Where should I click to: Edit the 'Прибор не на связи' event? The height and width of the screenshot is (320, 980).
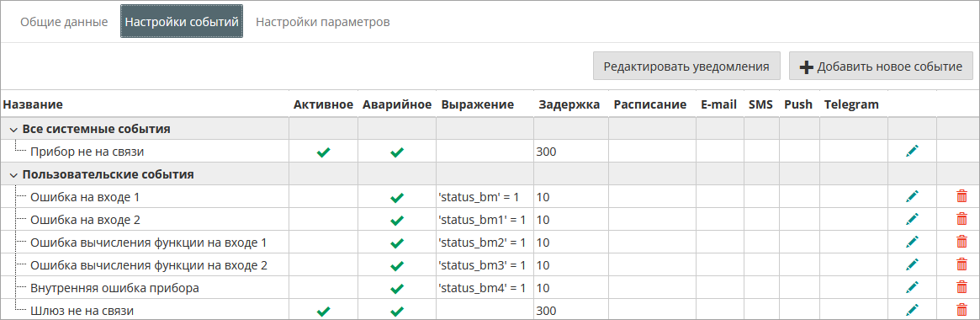pyautogui.click(x=912, y=151)
